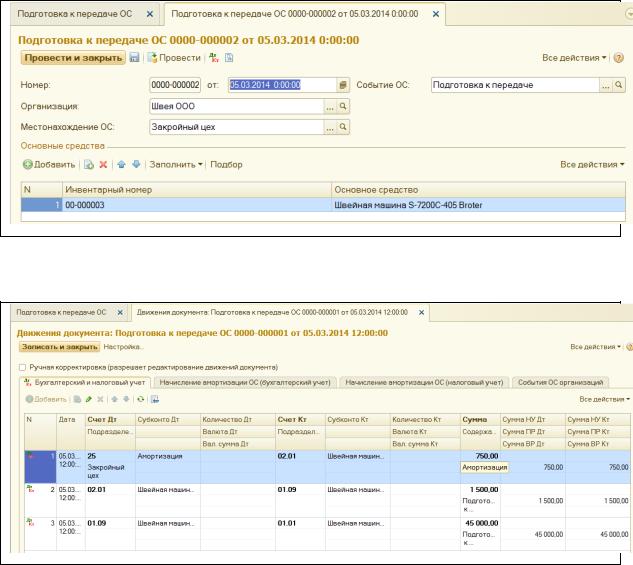Click the magnifier icon for Местонахождение ОС
Viewport: 633px width, 565px height.
(343, 127)
